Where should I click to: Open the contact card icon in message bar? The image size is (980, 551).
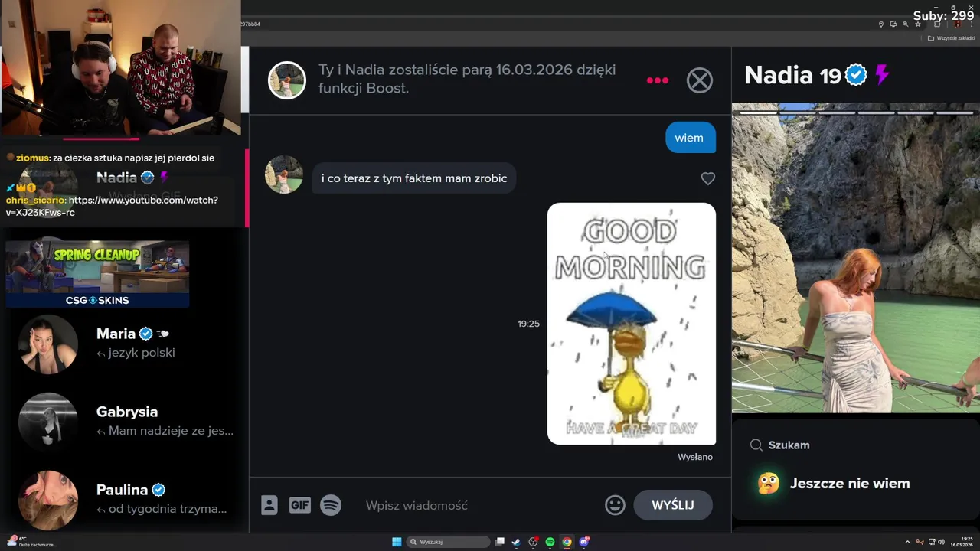click(x=269, y=505)
